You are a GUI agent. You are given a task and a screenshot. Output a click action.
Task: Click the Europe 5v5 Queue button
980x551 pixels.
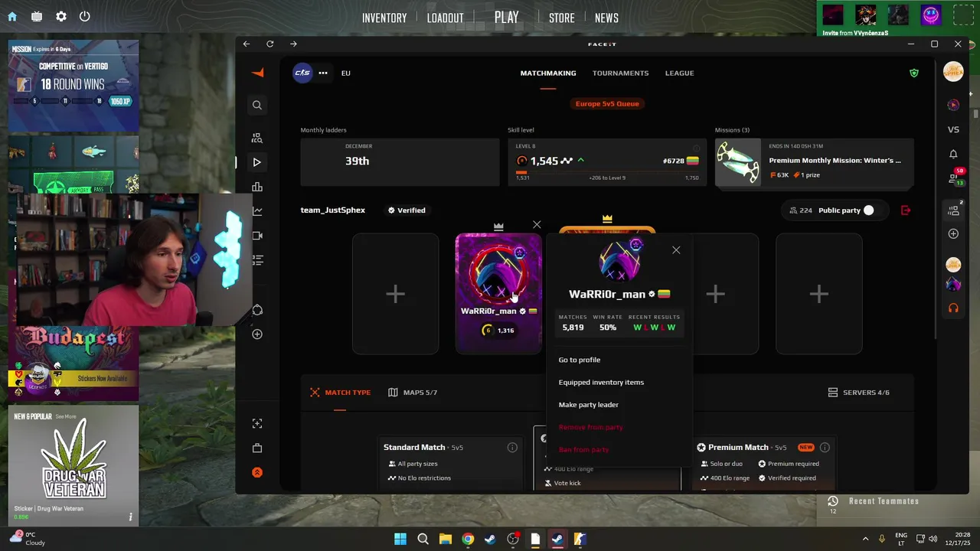tap(607, 104)
